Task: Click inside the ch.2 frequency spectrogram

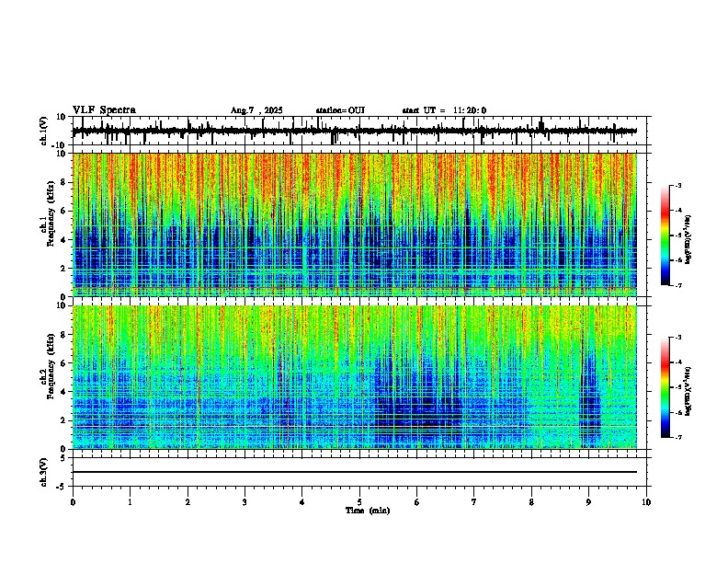Action: pos(355,377)
